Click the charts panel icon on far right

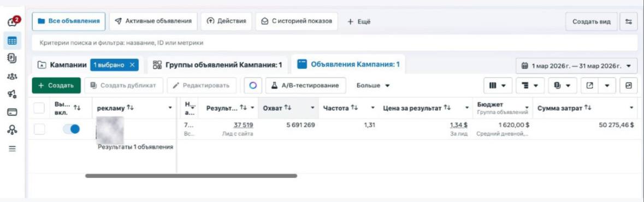point(628,86)
